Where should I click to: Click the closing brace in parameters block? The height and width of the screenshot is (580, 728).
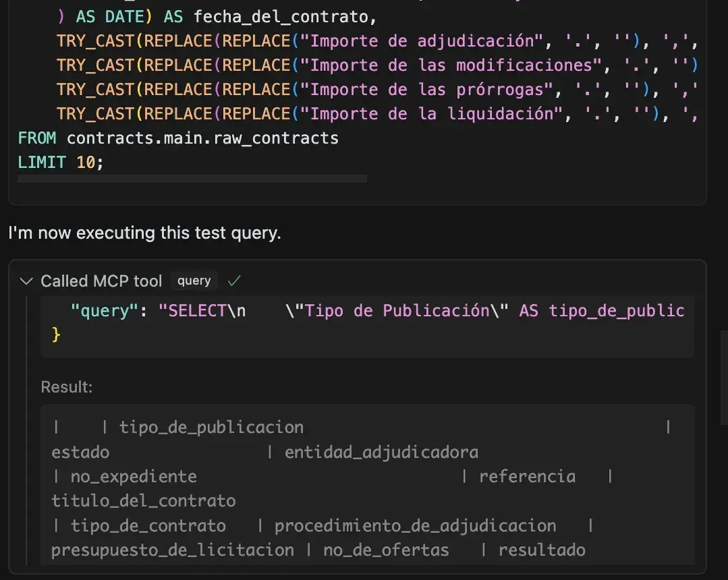56,335
